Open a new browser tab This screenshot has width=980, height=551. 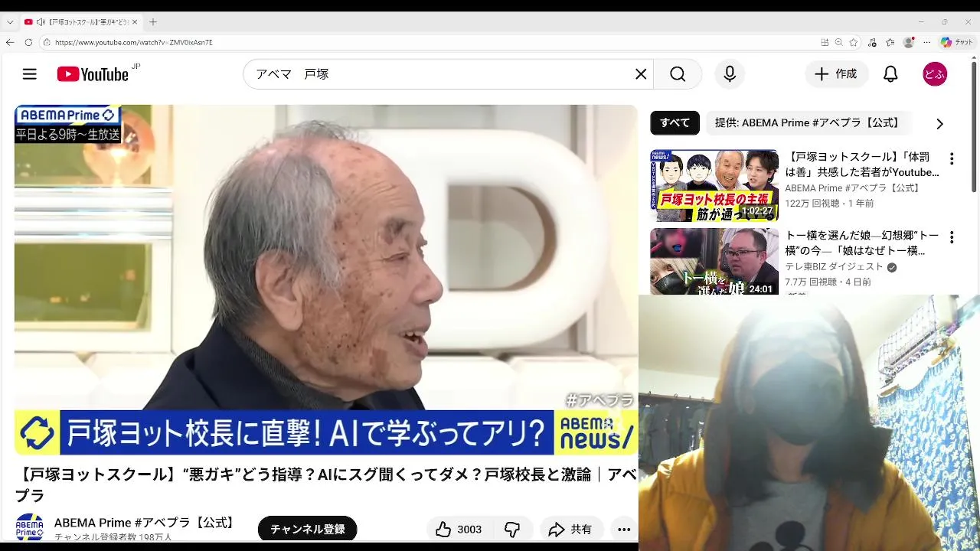(x=153, y=22)
